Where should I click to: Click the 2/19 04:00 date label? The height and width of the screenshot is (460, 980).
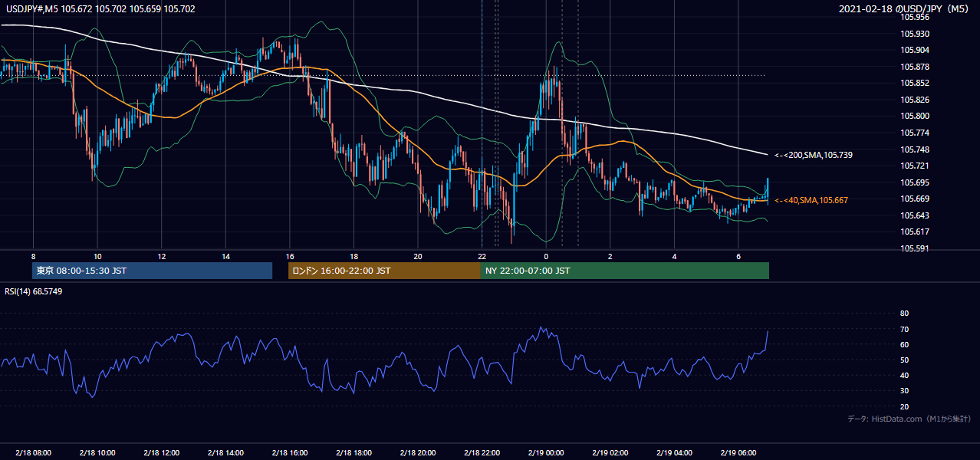point(674,453)
